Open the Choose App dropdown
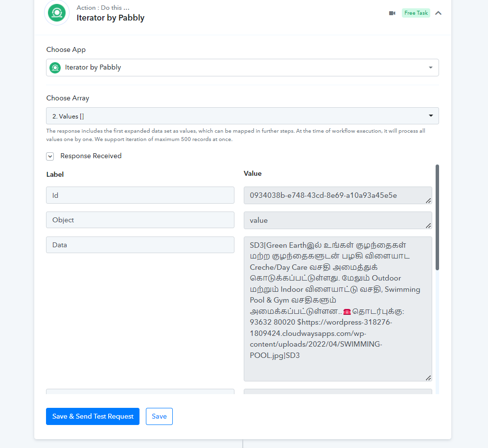 click(x=242, y=68)
